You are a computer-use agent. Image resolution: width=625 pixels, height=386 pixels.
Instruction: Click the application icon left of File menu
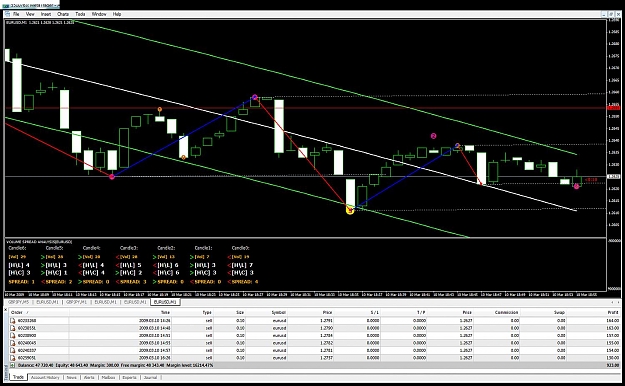[8, 14]
